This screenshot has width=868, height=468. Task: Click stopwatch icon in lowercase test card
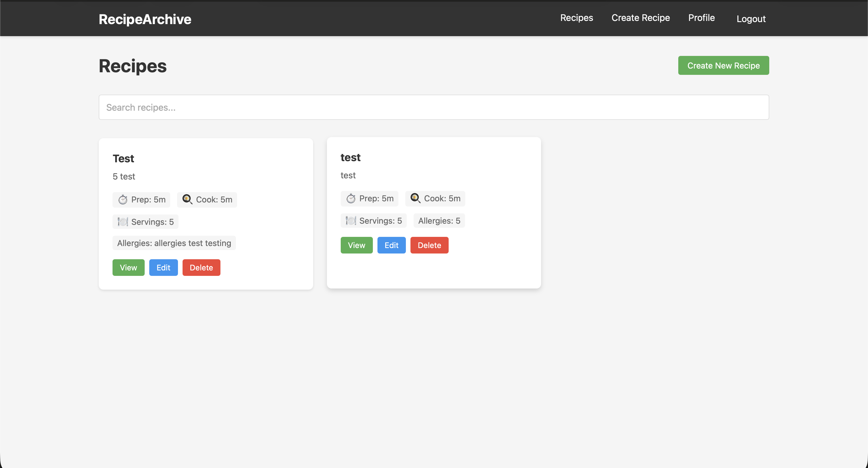pyautogui.click(x=351, y=199)
